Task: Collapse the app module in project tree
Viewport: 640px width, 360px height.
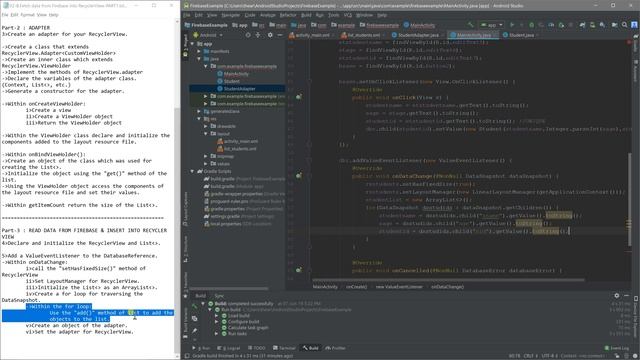Action: 192,44
